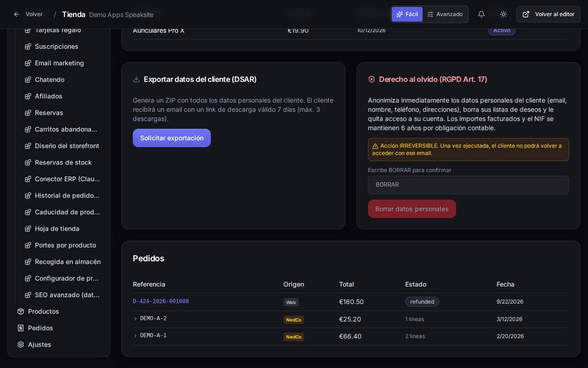The image size is (588, 368).
Task: Click Reservas module icon
Action: click(x=28, y=113)
